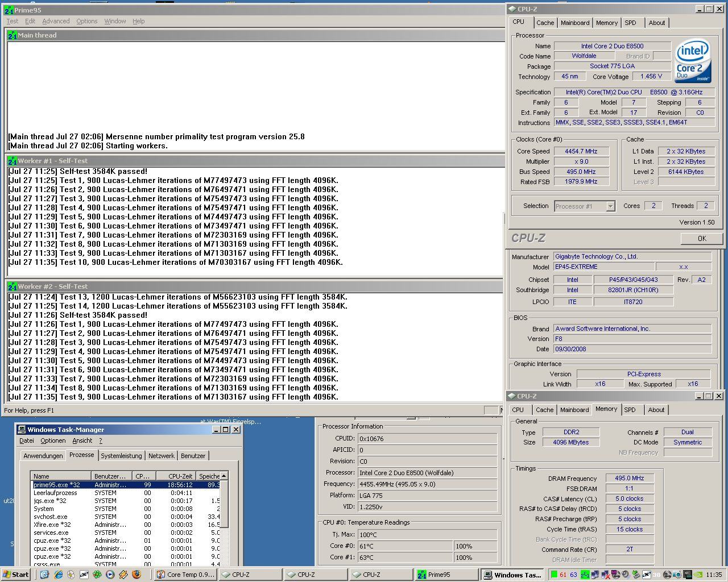The height and width of the screenshot is (582, 728).
Task: Select the prime95.exe *32 process row
Action: tap(126, 485)
